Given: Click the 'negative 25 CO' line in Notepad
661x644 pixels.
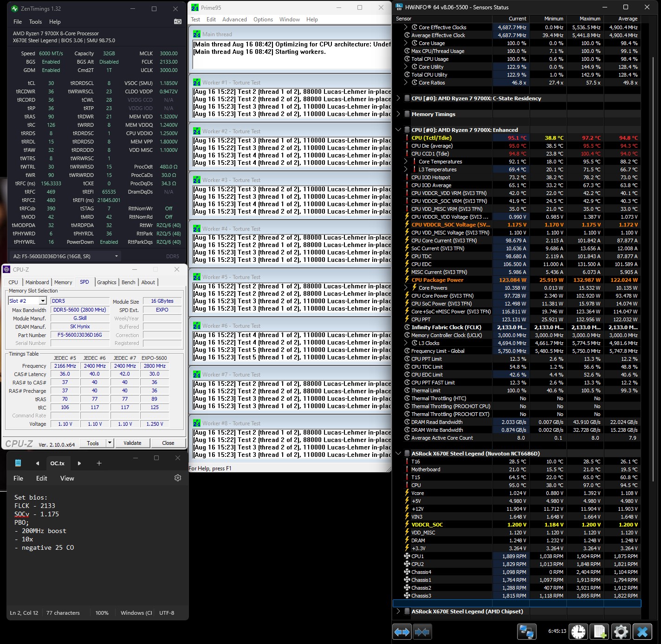Looking at the screenshot, I should click(x=44, y=547).
